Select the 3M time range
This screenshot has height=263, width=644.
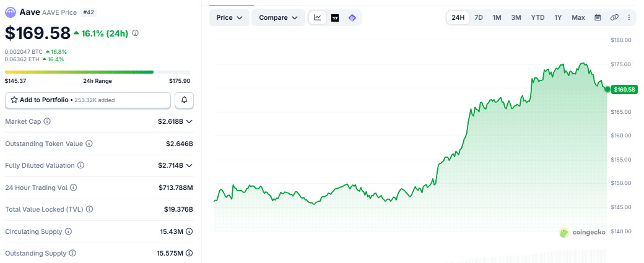tap(516, 18)
